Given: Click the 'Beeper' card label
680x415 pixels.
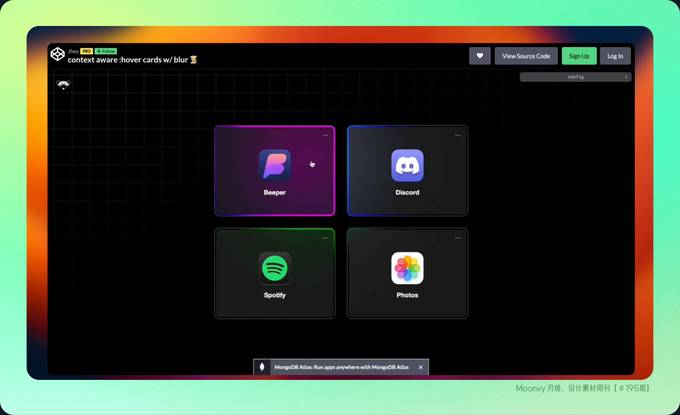Looking at the screenshot, I should point(275,193).
